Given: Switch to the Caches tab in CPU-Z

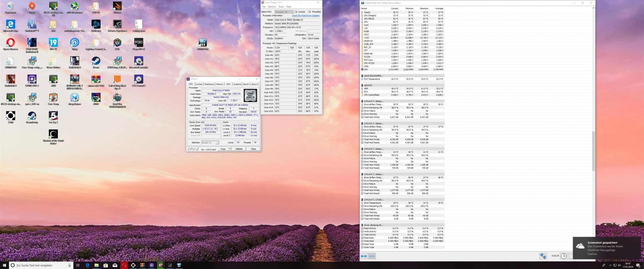Looking at the screenshot, I should 199,84.
